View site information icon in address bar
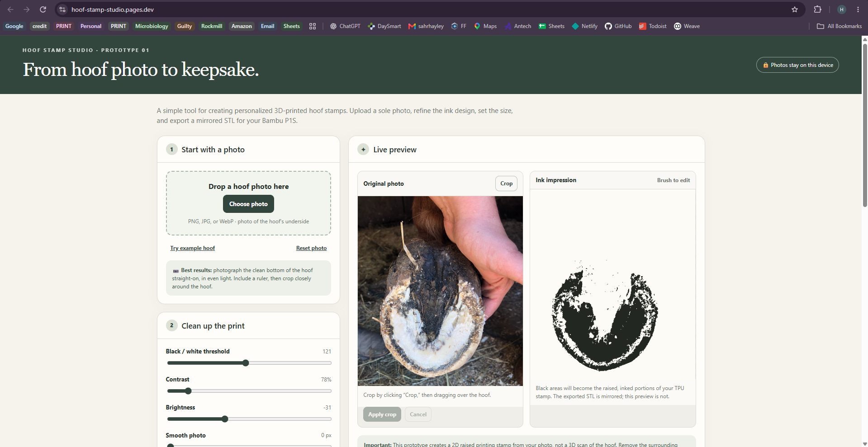 pyautogui.click(x=62, y=9)
